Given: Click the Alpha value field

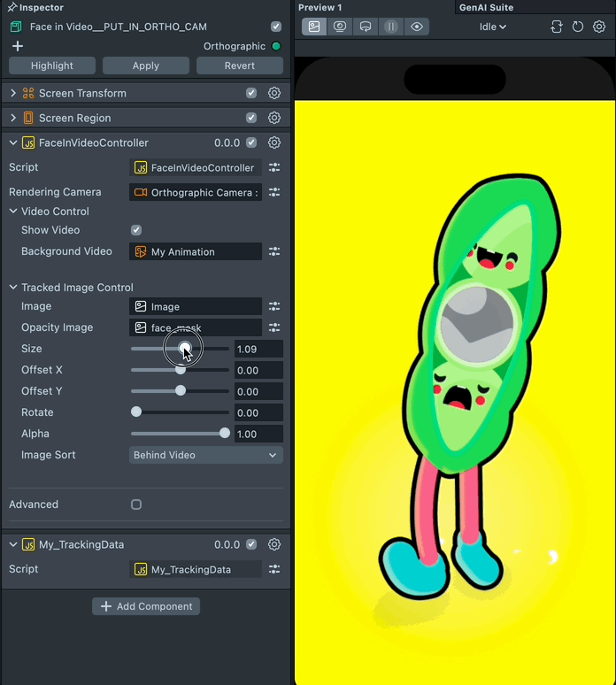Looking at the screenshot, I should [x=258, y=435].
